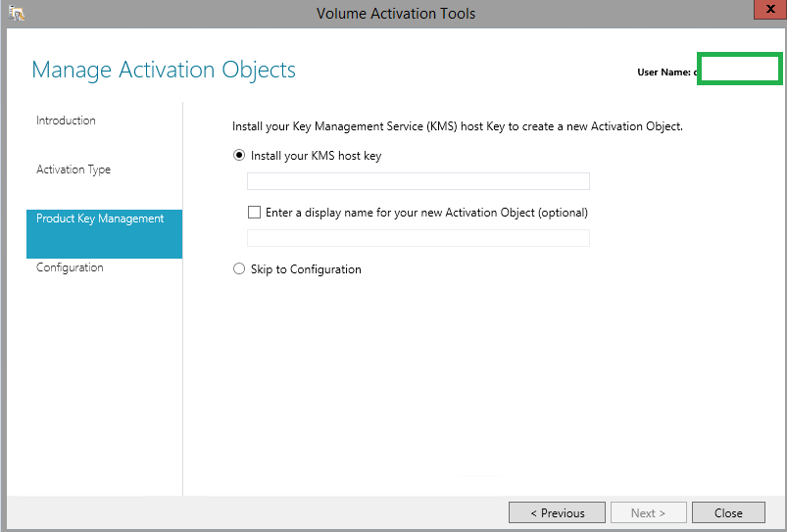Focus the KMS host key input field
This screenshot has width=787, height=532.
pyautogui.click(x=418, y=181)
